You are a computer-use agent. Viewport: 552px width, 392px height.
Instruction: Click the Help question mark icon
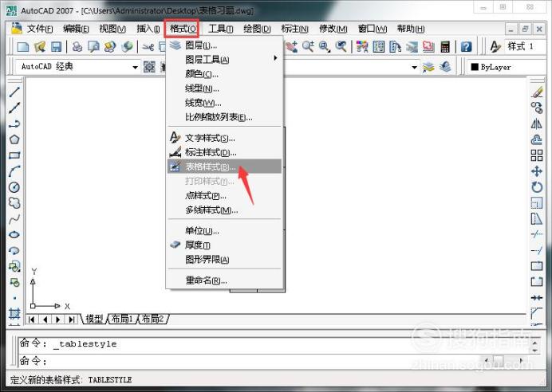[x=466, y=46]
